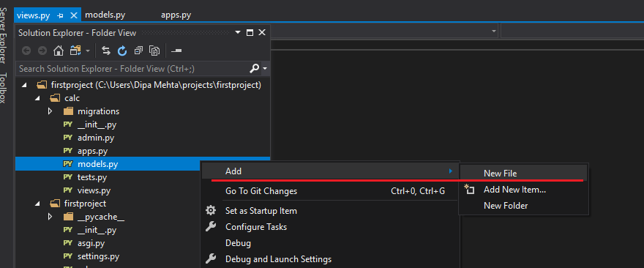Collapse the root firstproject folder node
Image resolution: width=644 pixels, height=268 pixels.
[24, 85]
